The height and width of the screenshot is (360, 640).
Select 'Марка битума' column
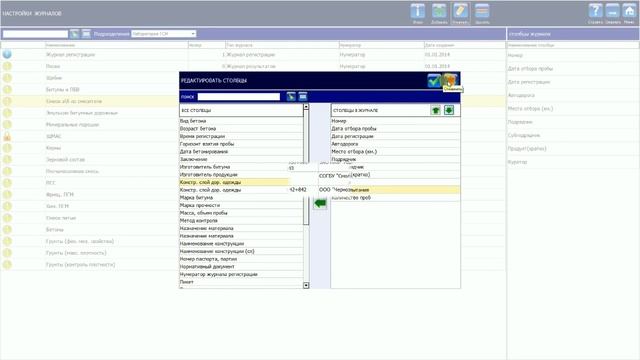(x=241, y=198)
